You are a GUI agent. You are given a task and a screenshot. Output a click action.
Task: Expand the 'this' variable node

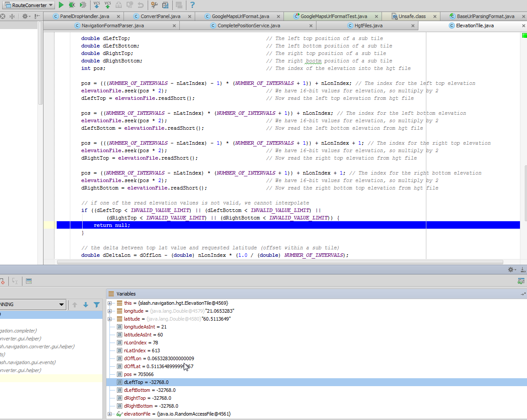click(x=110, y=303)
